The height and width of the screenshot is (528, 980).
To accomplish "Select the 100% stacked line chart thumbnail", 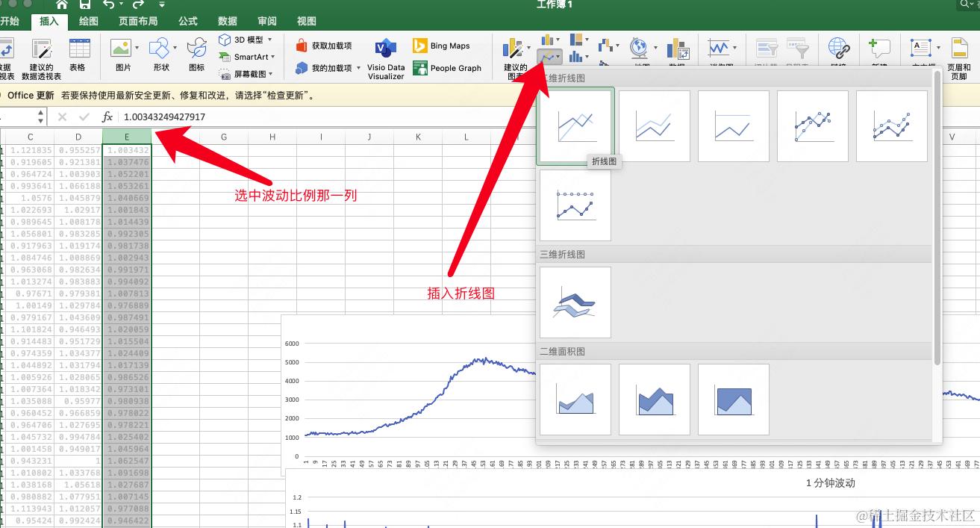I will coord(734,126).
